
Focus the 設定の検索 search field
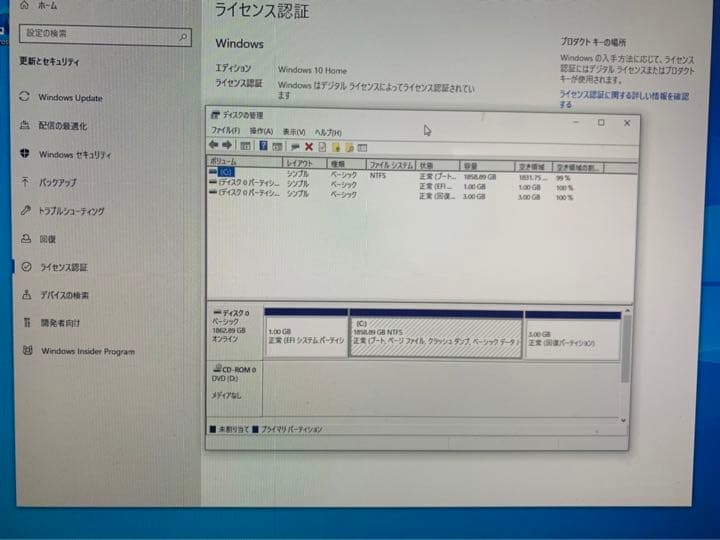point(105,35)
